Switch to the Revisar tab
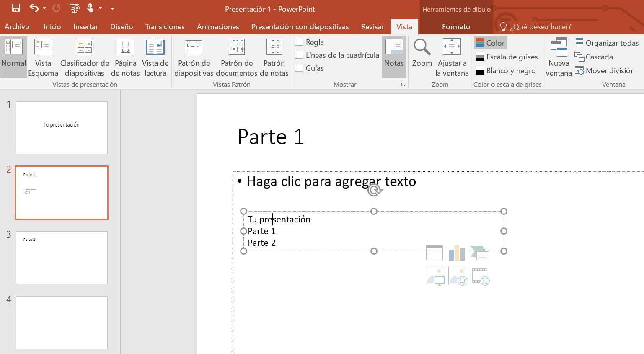The width and height of the screenshot is (644, 354). click(x=372, y=27)
